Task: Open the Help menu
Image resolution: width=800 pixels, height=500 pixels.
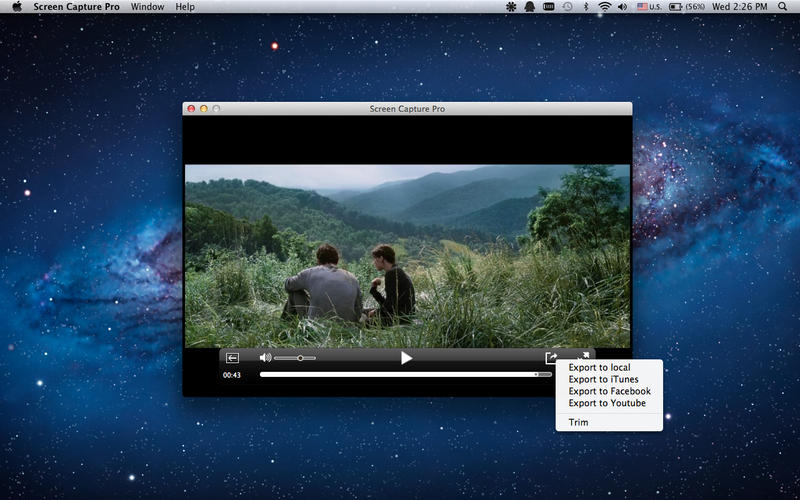Action: tap(185, 7)
